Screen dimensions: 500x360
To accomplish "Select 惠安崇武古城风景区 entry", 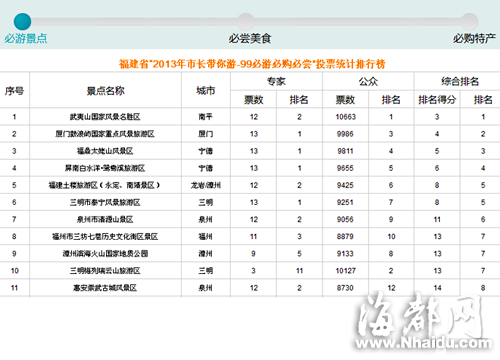I will pos(105,288).
